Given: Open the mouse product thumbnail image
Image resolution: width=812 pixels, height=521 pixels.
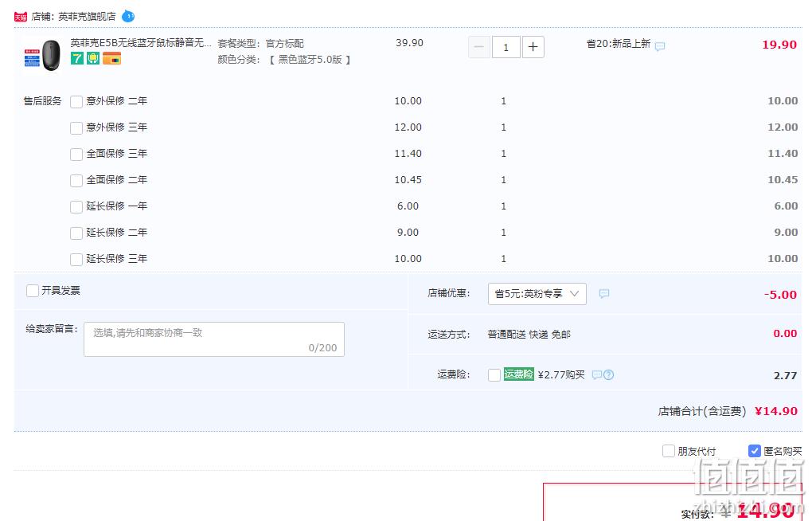Looking at the screenshot, I should click(42, 56).
